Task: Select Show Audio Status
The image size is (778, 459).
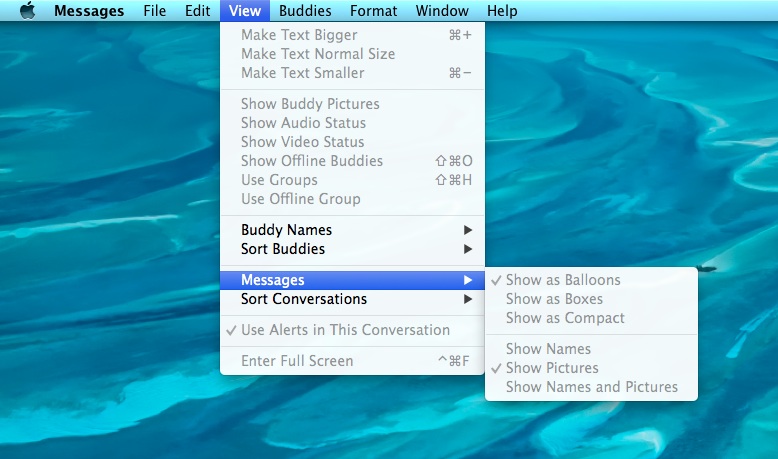Action: (x=352, y=123)
